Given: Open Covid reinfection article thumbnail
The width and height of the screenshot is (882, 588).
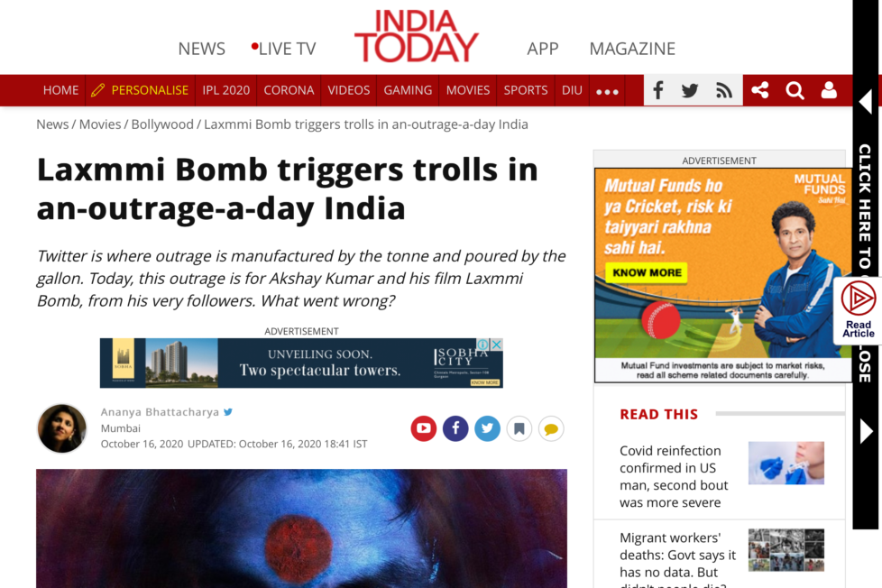Looking at the screenshot, I should [786, 463].
